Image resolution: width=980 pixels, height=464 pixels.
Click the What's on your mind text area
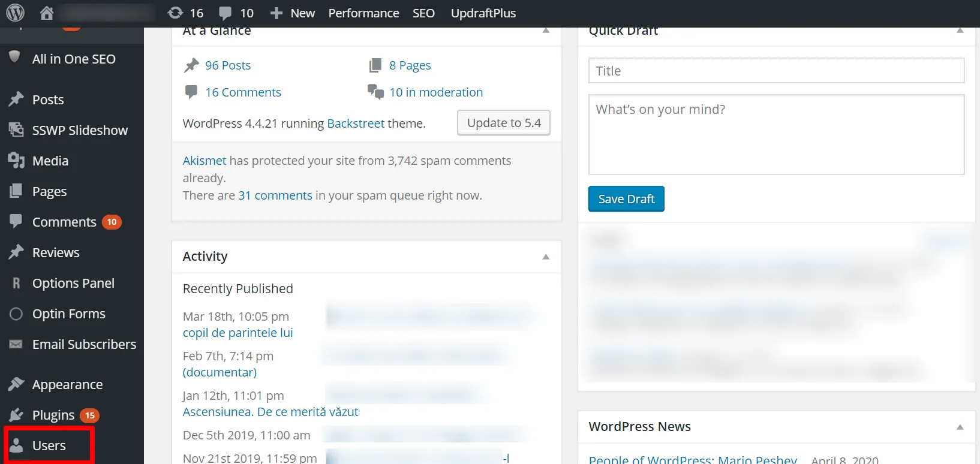click(777, 135)
